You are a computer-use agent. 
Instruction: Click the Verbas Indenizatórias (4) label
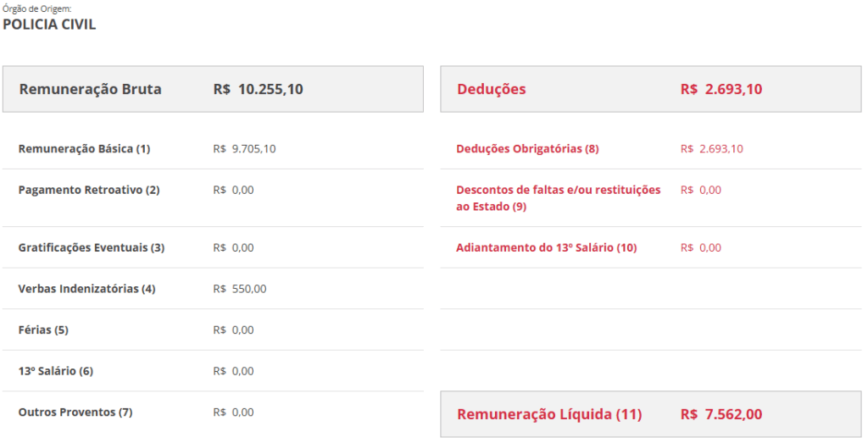pyautogui.click(x=86, y=289)
